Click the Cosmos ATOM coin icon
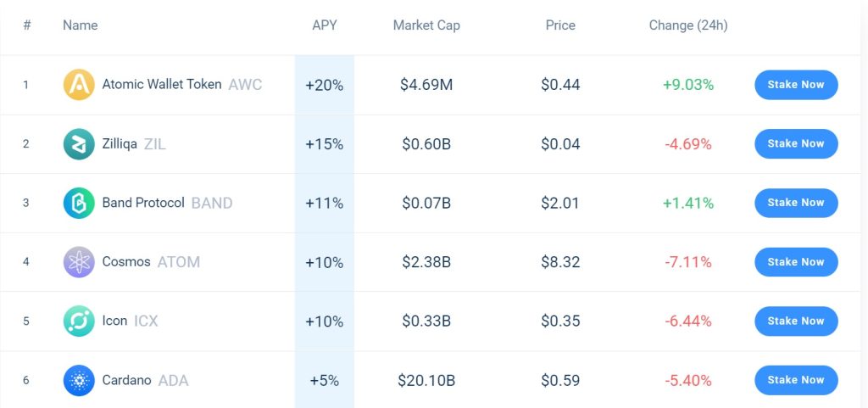This screenshot has width=868, height=408. [79, 262]
